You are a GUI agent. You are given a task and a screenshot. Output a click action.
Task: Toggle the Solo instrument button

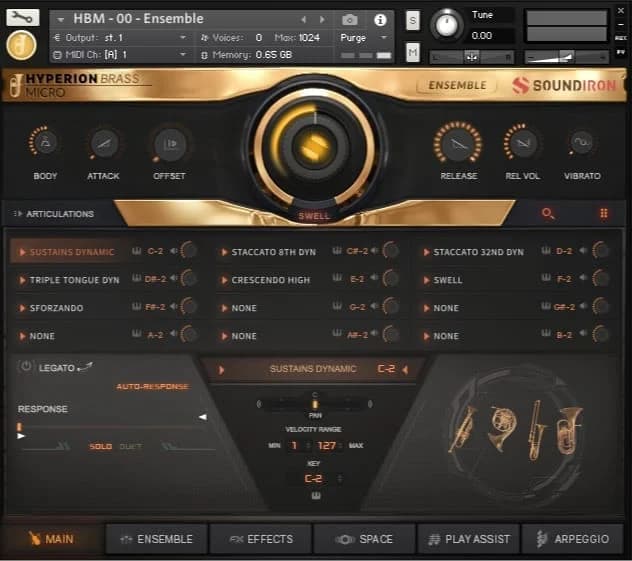(x=100, y=447)
